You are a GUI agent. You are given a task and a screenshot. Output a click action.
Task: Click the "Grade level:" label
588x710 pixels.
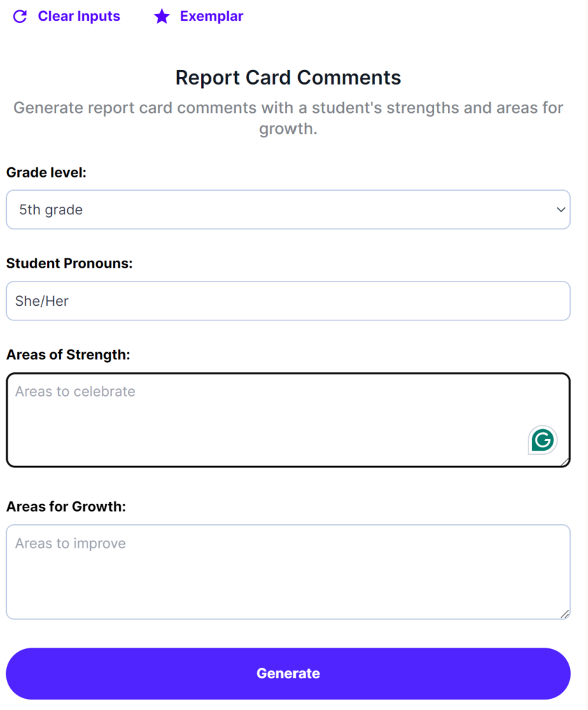coord(46,173)
